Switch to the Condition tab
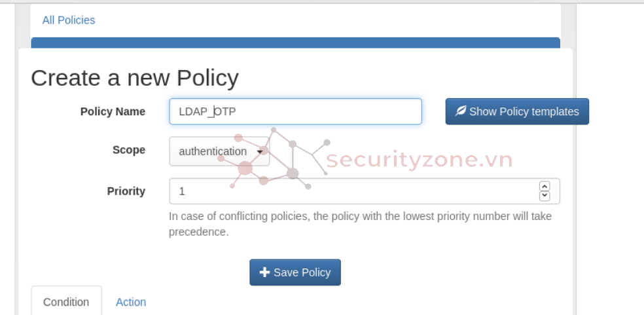 pos(66,302)
